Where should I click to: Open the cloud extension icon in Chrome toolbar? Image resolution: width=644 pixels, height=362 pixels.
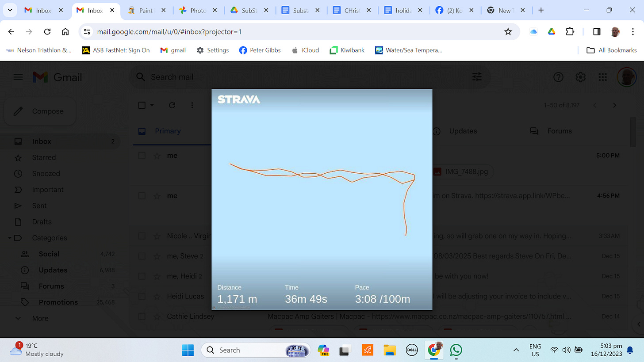[x=533, y=31]
